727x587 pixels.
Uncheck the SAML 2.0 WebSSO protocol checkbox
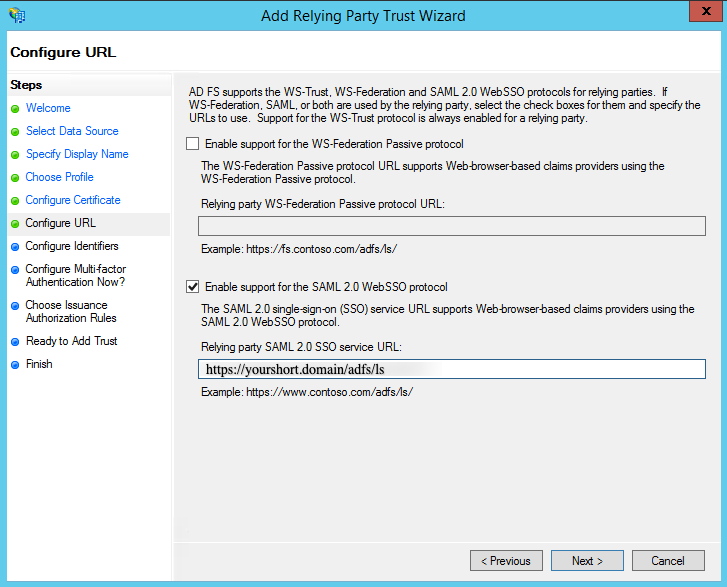[193, 287]
